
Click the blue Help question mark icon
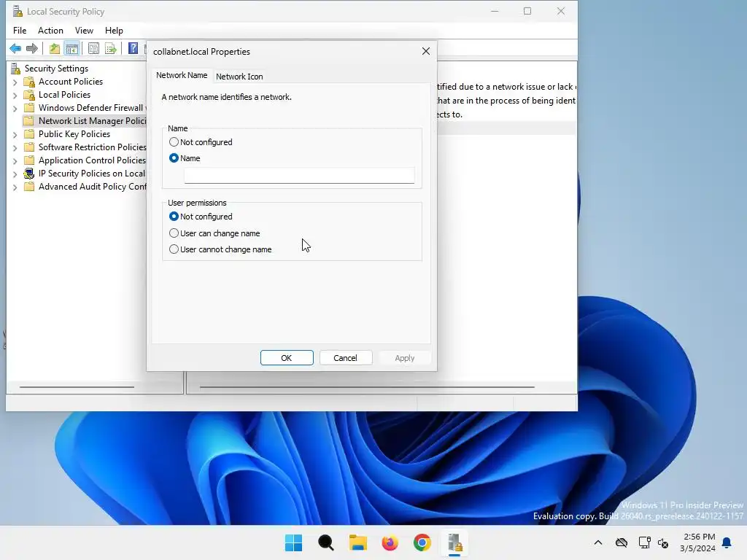point(133,48)
